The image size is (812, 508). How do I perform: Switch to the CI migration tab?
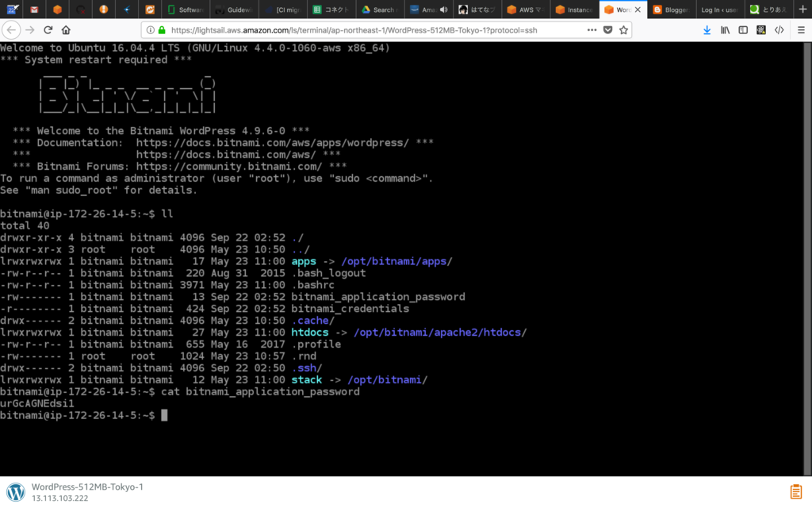tap(282, 10)
